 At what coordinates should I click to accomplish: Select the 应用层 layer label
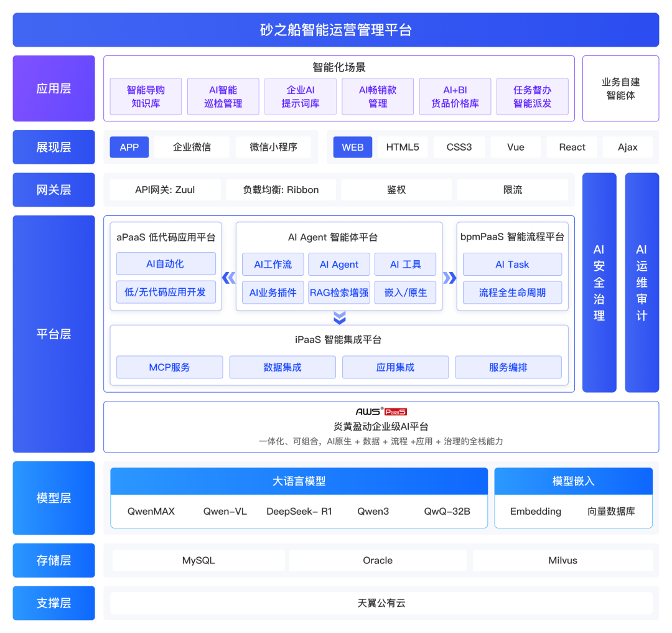54,89
